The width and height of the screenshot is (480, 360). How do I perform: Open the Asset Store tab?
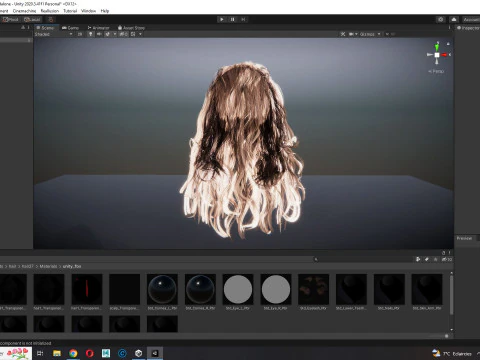click(x=131, y=28)
